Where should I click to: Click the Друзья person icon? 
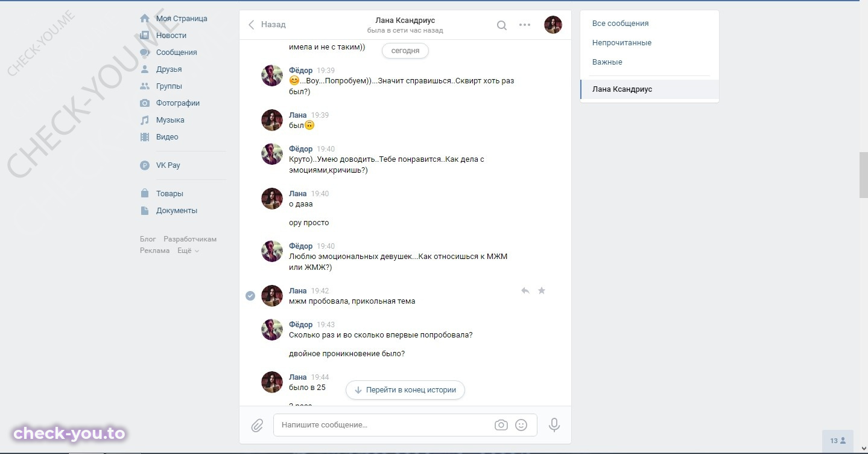[x=145, y=69]
